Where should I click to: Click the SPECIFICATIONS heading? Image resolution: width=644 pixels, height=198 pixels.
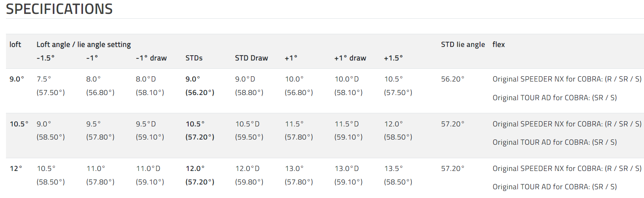click(x=59, y=9)
